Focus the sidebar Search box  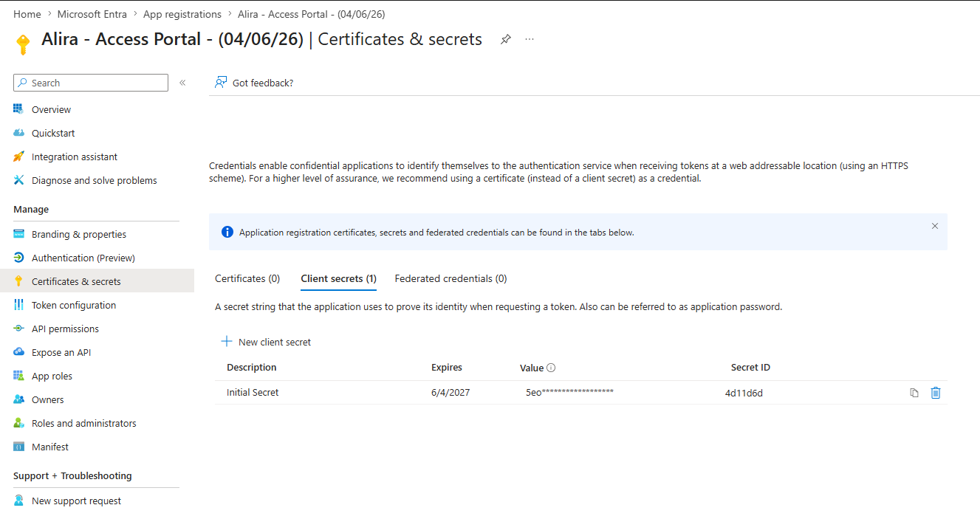click(91, 83)
